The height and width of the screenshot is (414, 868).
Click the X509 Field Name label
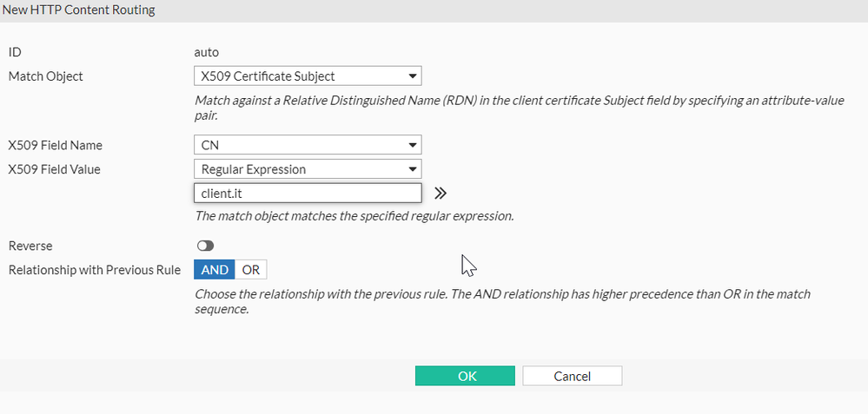point(55,146)
